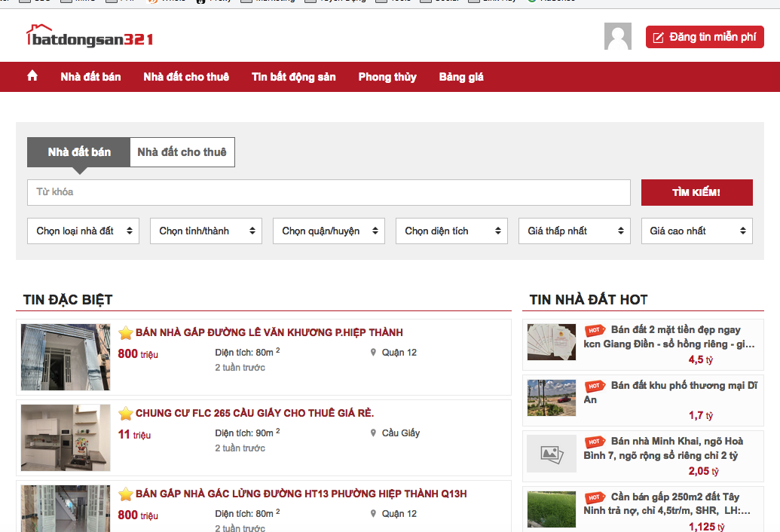The width and height of the screenshot is (780, 532).
Task: Open 'Nhà đất bán' in the red navigation bar
Action: coord(90,77)
